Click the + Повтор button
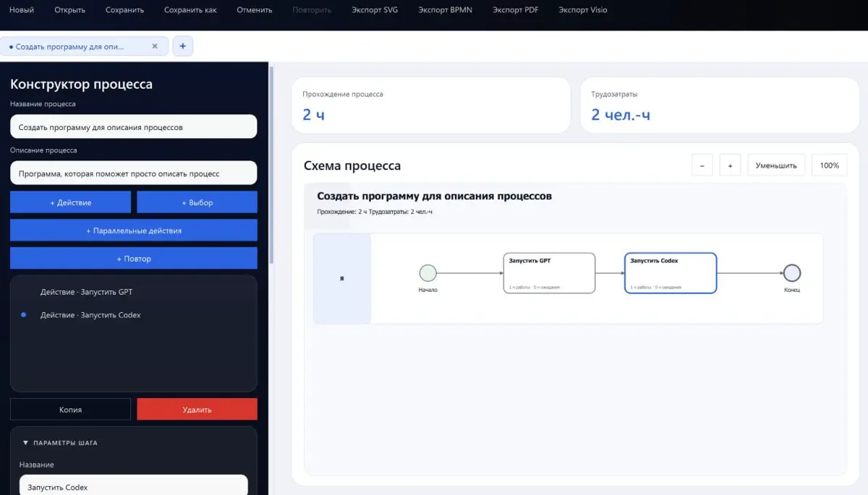The height and width of the screenshot is (495, 868). point(134,258)
